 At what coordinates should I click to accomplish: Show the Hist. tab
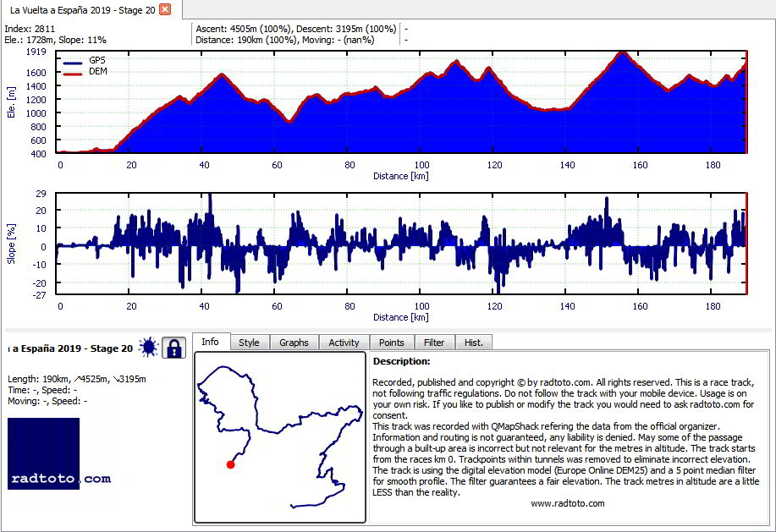pyautogui.click(x=474, y=343)
